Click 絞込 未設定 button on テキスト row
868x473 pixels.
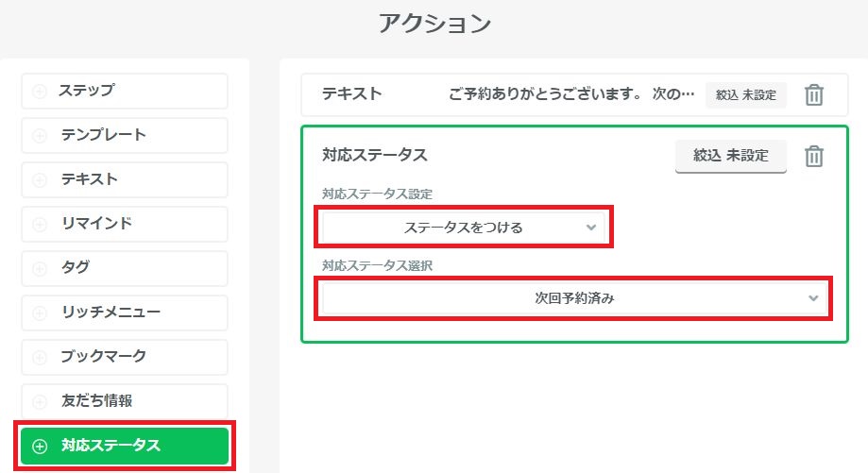(x=745, y=95)
